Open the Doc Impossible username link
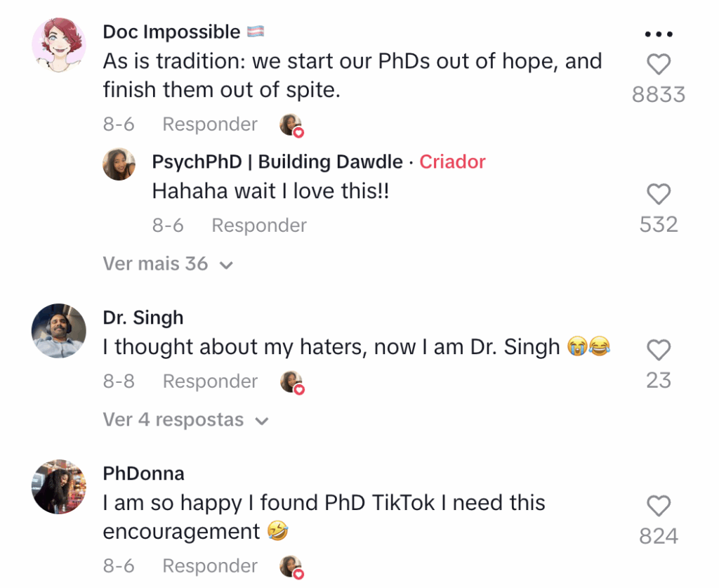The height and width of the screenshot is (588, 719). 171,32
